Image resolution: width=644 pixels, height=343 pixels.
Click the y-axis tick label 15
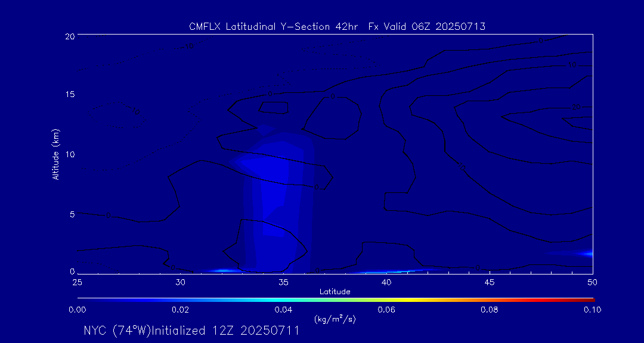point(70,94)
